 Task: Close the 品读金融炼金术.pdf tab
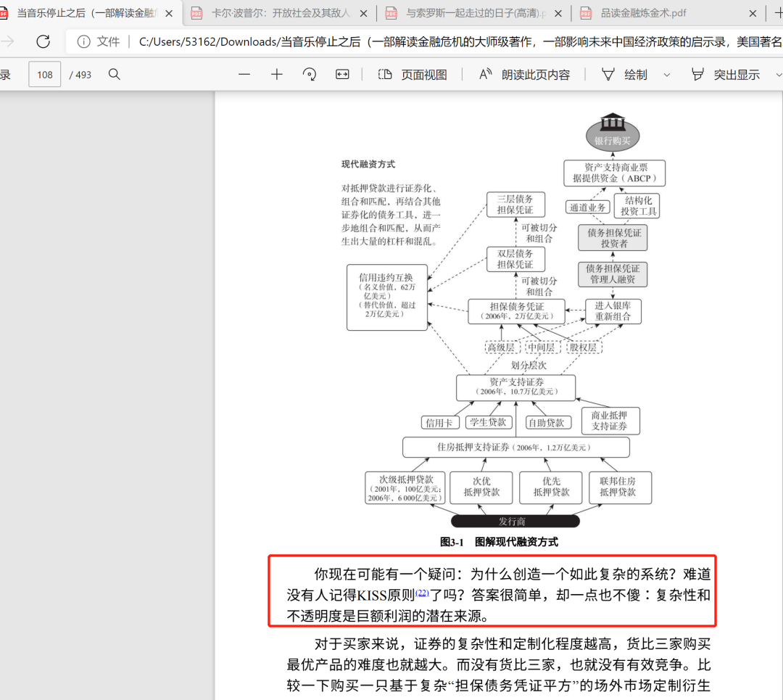tap(753, 14)
